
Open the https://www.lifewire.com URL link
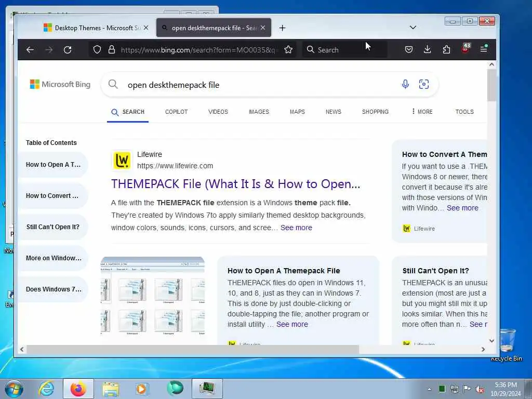coord(175,166)
